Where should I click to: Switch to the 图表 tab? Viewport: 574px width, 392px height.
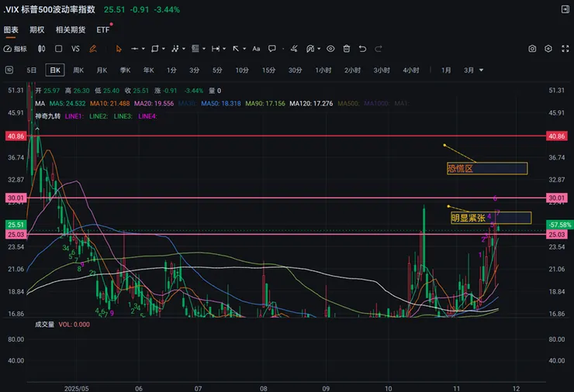click(x=11, y=29)
